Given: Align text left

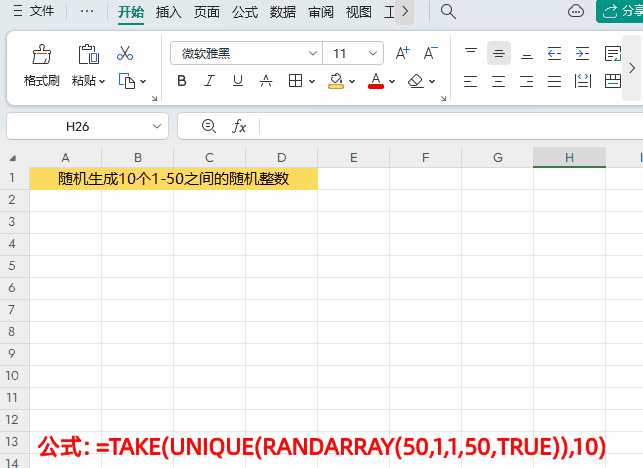Looking at the screenshot, I should [470, 81].
